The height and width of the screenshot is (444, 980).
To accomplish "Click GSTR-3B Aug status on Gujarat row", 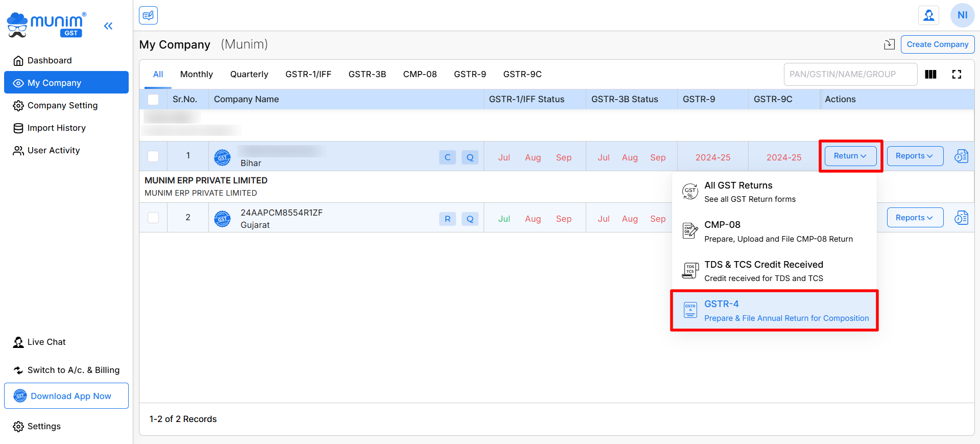I will pos(630,219).
